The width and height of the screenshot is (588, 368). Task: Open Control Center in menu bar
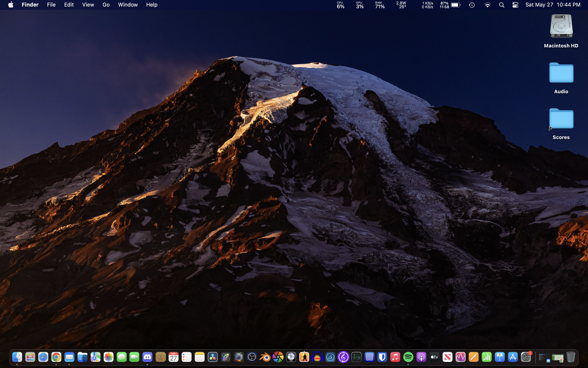515,5
